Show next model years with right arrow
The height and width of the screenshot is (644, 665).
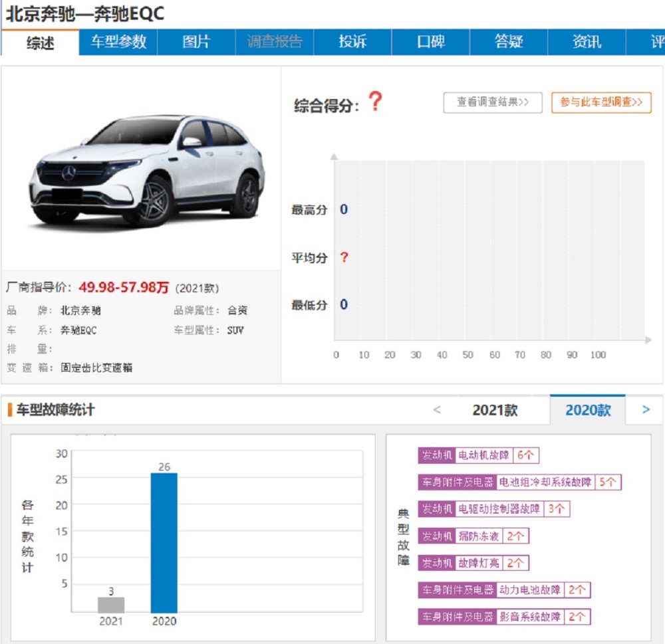click(x=646, y=409)
